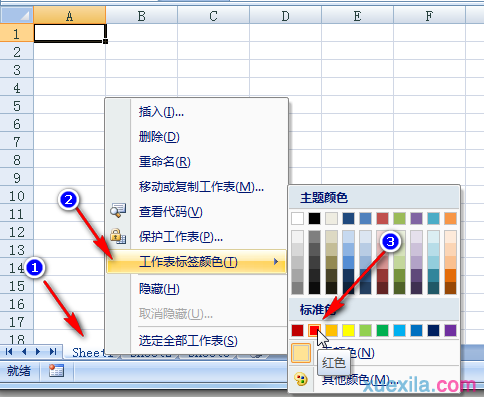Viewport: 484px width, 397px height.
Task: Pick the orange theme color swatch
Action: 450,219
